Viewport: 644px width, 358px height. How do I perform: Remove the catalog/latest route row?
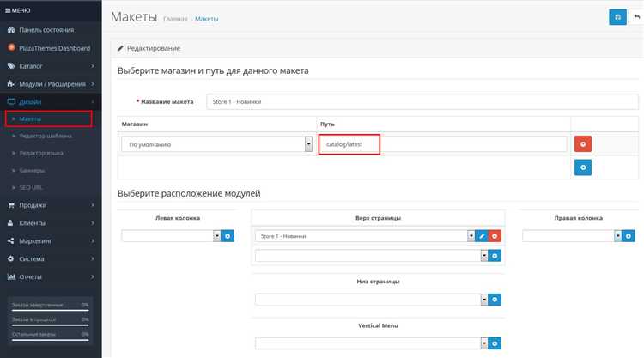(582, 144)
